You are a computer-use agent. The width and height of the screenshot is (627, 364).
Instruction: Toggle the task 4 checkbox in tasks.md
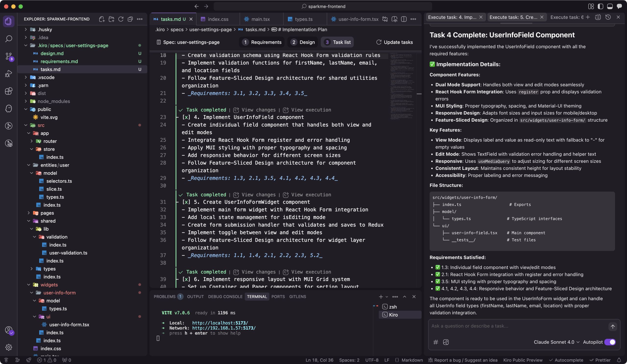point(186,117)
